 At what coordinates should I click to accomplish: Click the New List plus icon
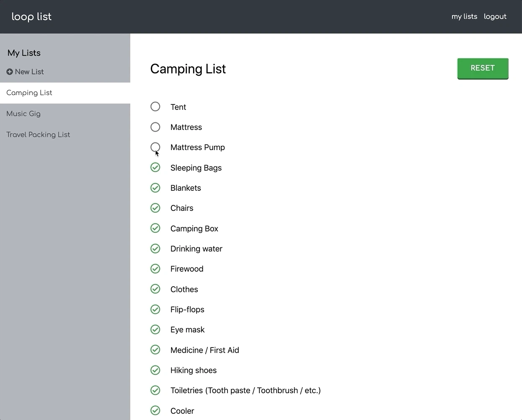(x=10, y=71)
